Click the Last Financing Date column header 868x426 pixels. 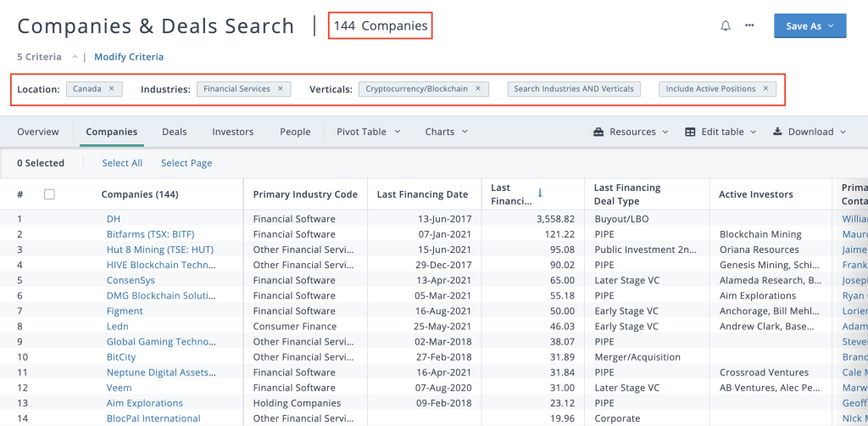(x=422, y=194)
